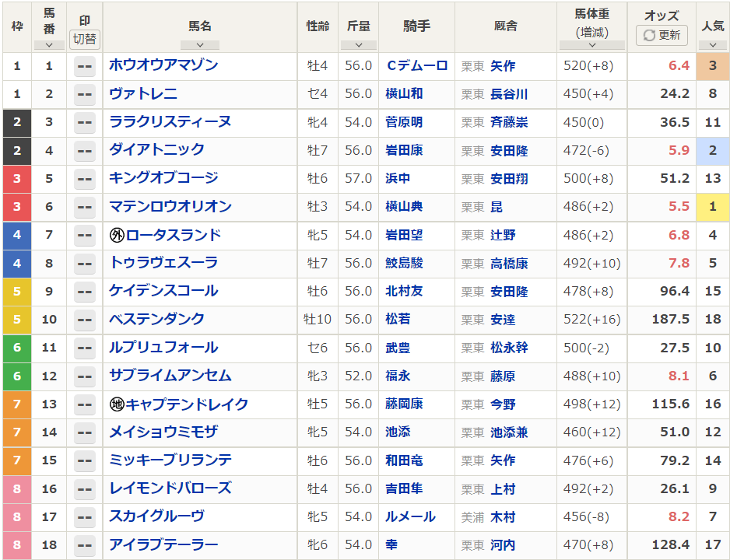730x560 pixels.
Task: Open horse page for アイラブテーラー
Action: (x=163, y=544)
